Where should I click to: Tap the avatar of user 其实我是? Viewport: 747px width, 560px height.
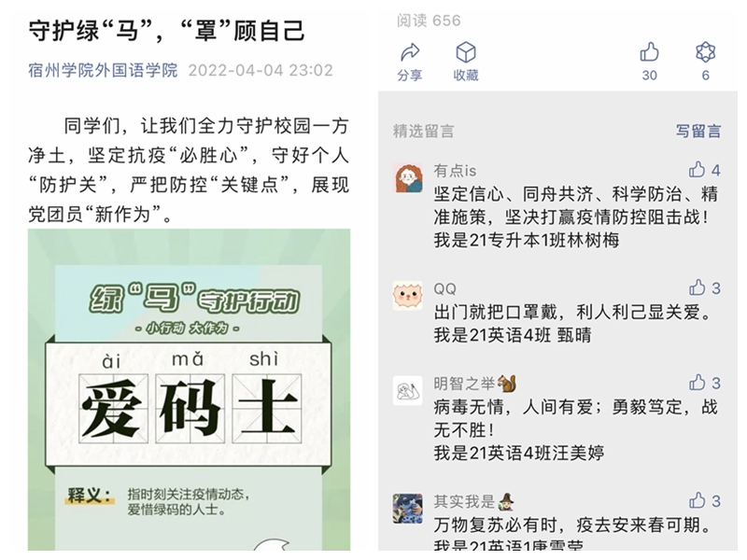coord(408,509)
